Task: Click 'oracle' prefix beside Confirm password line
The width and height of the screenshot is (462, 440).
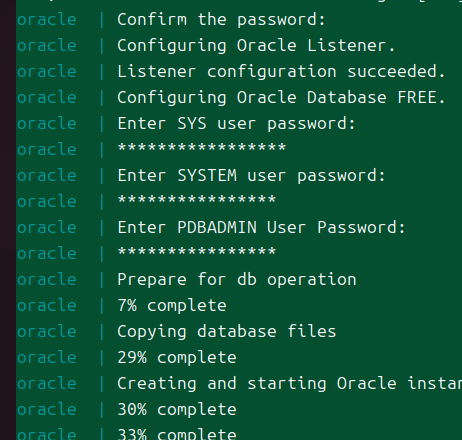Action: click(47, 20)
